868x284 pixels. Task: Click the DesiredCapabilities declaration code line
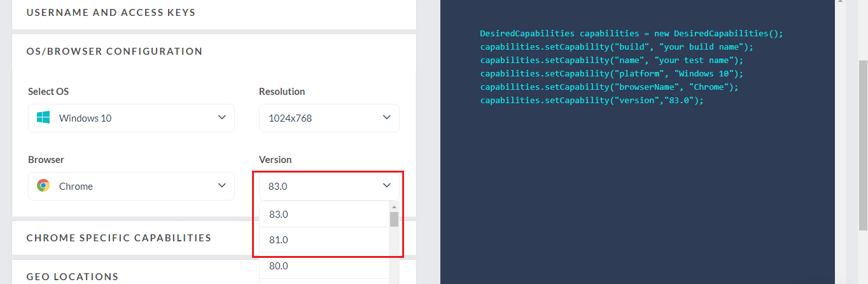pos(631,34)
